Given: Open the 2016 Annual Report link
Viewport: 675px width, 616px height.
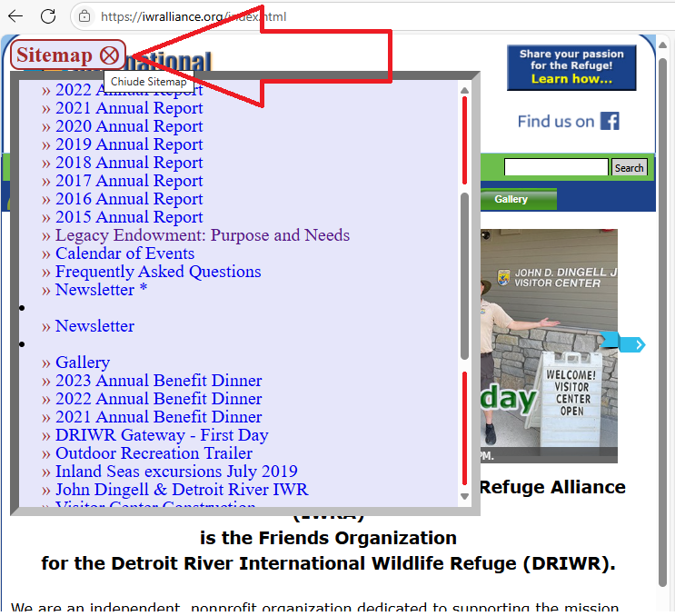Looking at the screenshot, I should (x=129, y=199).
